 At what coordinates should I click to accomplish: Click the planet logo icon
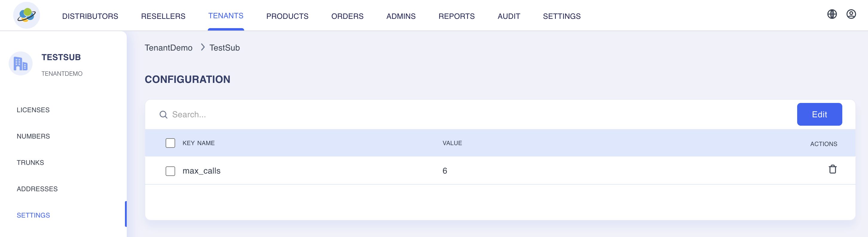[x=26, y=15]
